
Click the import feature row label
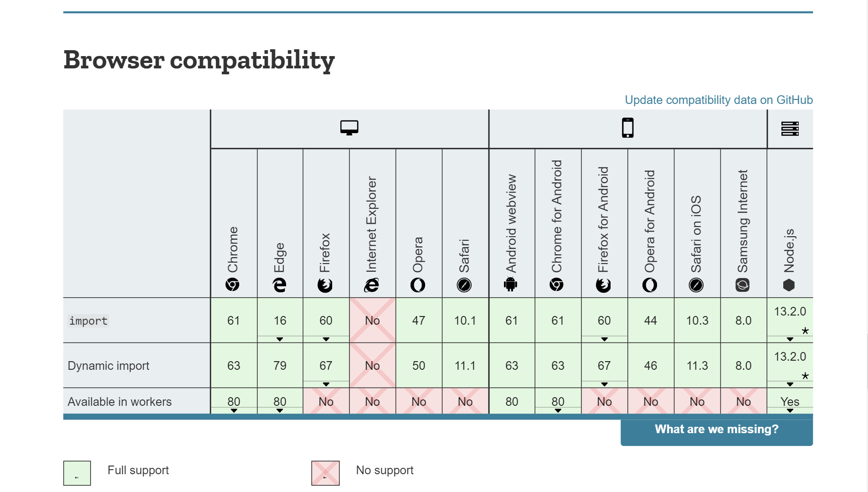pyautogui.click(x=88, y=321)
